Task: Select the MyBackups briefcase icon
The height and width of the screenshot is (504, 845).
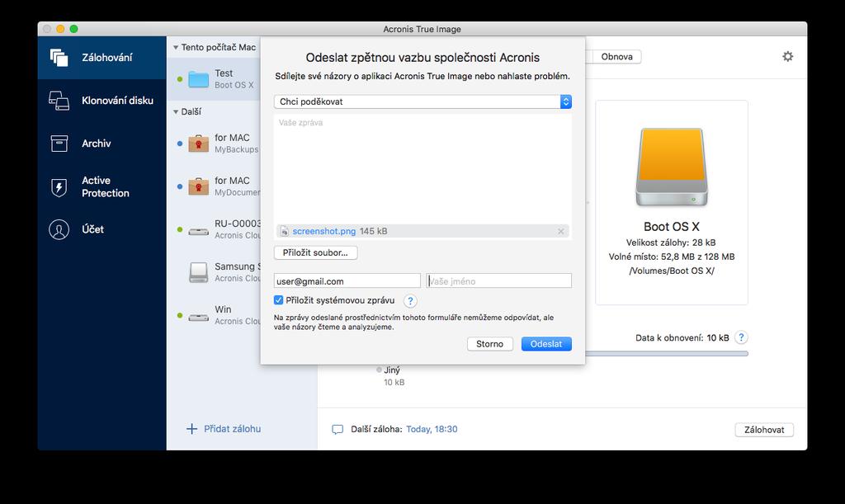Action: [198, 144]
